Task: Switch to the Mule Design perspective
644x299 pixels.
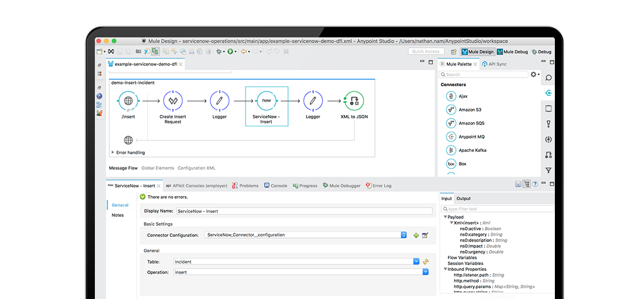Action: [x=477, y=52]
